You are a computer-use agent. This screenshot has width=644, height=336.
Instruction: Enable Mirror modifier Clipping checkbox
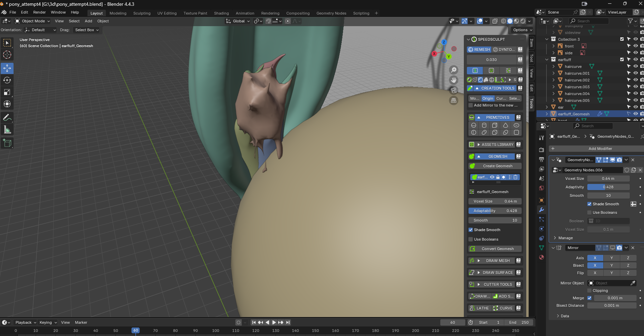pyautogui.click(x=589, y=291)
